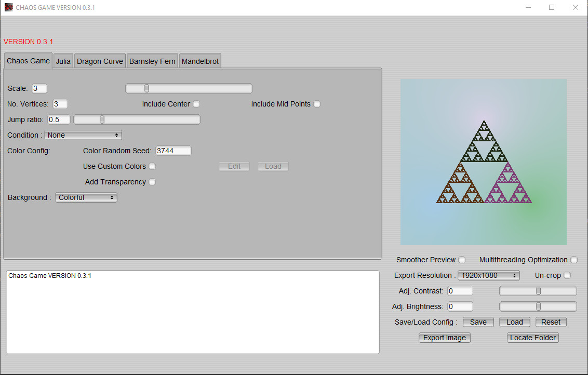Toggle Include Mid Points

(317, 104)
